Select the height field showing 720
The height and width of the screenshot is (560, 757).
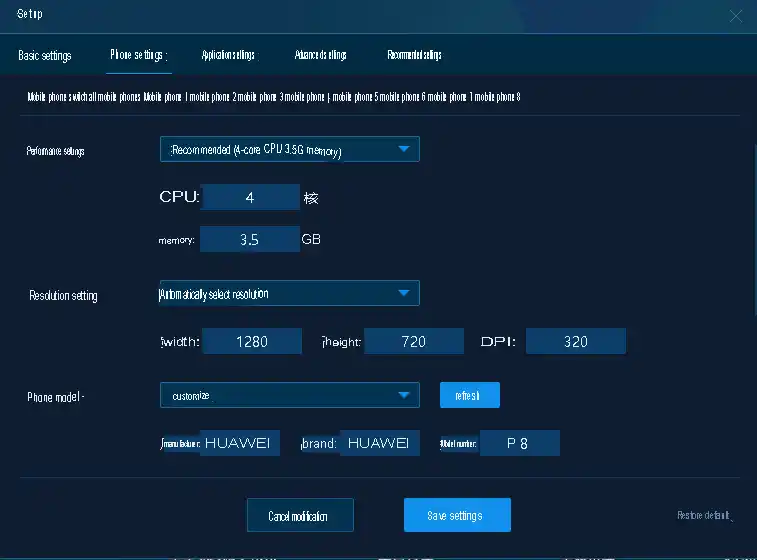413,341
